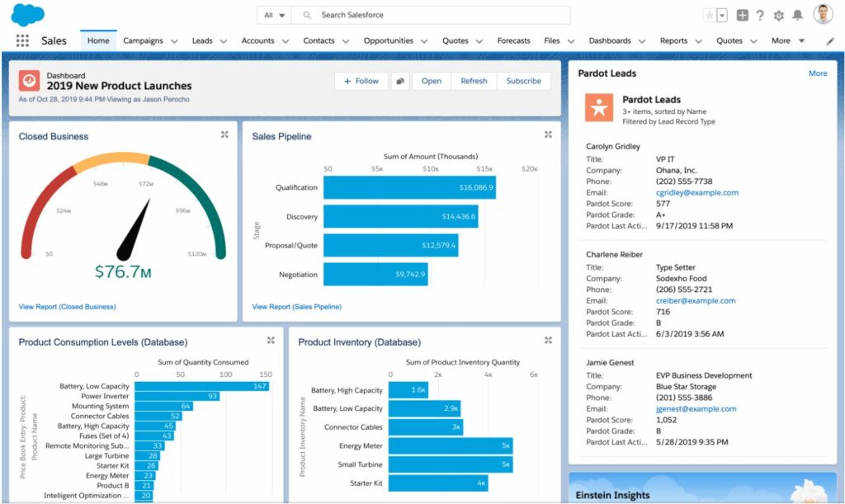
Task: Click the Salesforce cloud logo
Action: [27, 15]
